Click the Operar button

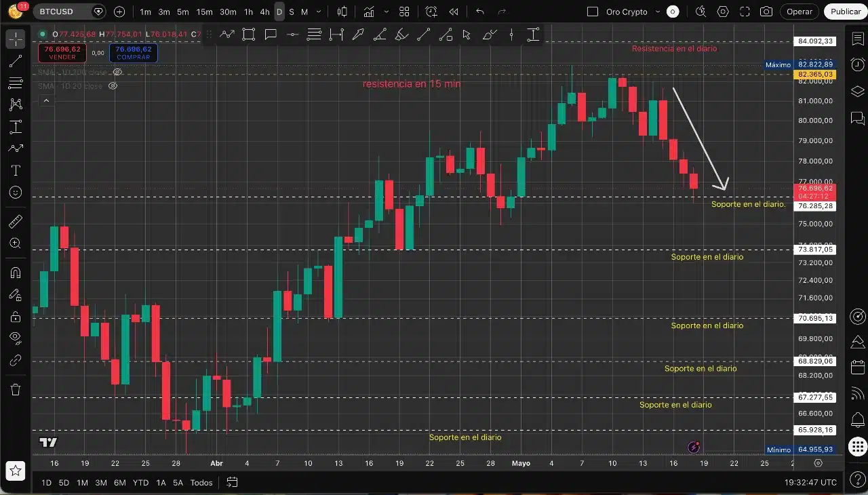[800, 12]
